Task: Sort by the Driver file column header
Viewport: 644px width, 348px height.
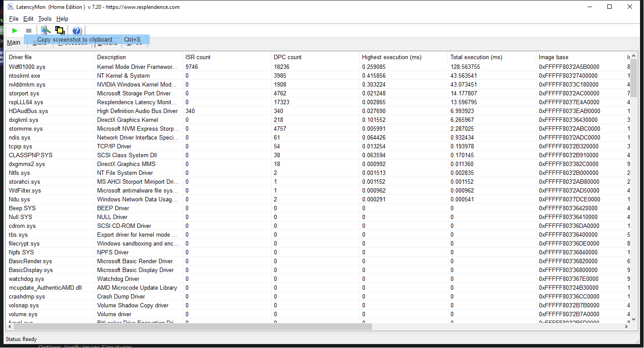Action: tap(50, 57)
